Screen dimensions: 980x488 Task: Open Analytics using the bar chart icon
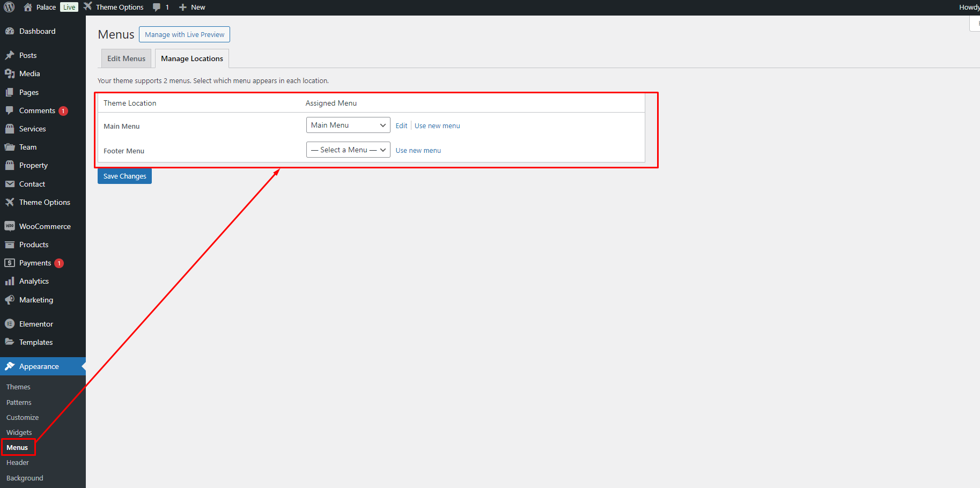[x=10, y=281]
